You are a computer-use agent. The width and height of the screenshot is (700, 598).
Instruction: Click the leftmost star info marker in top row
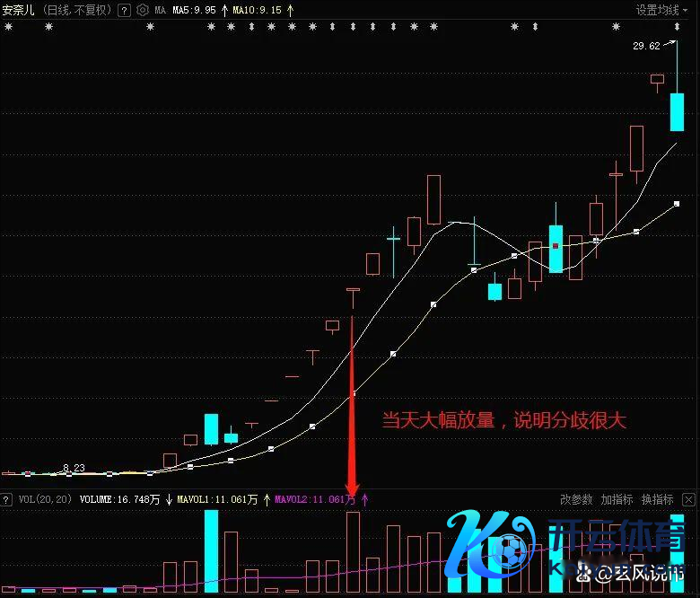pos(8,27)
